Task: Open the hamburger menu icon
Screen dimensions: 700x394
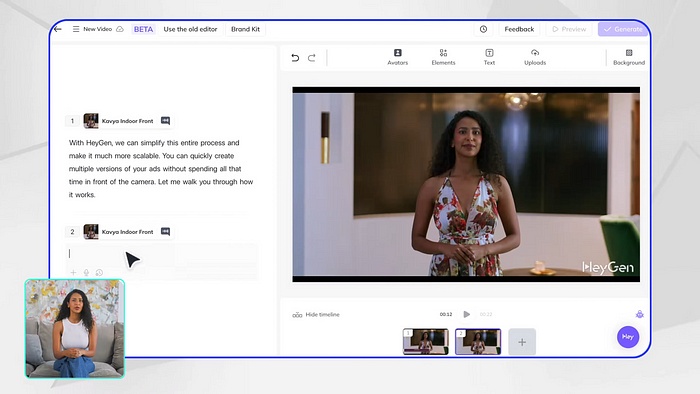Action: coord(76,29)
